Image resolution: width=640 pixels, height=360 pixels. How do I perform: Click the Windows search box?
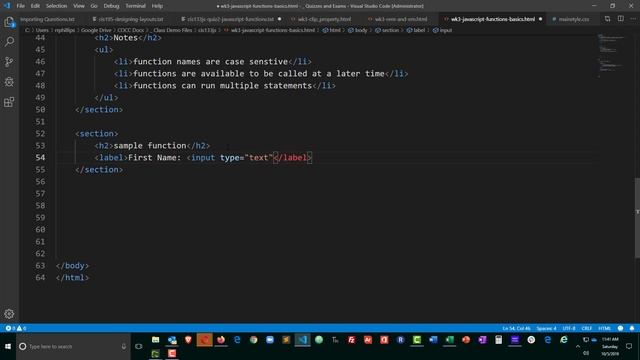[73, 347]
